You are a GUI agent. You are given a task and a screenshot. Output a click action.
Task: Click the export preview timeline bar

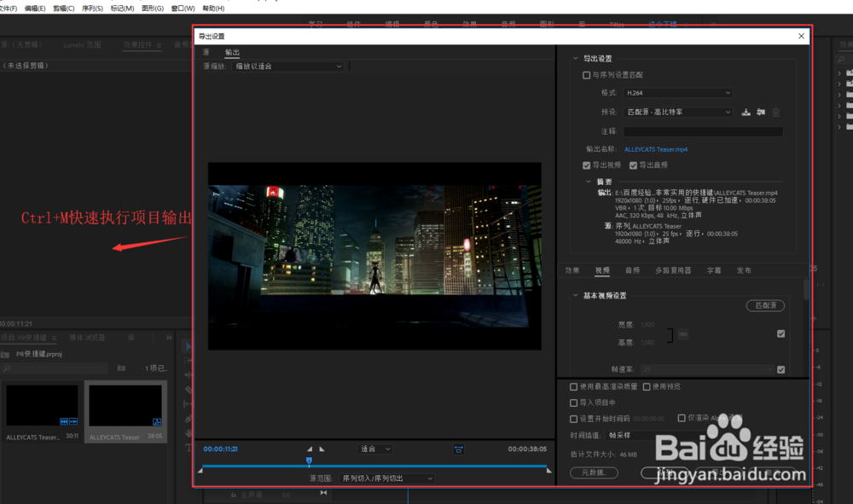click(x=374, y=466)
